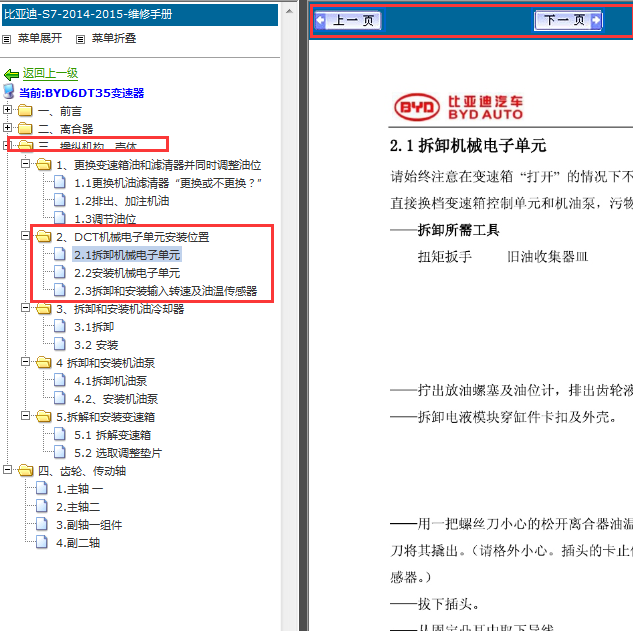The height and width of the screenshot is (631, 633).
Task: Click the 返回上一级 link
Action: click(50, 73)
